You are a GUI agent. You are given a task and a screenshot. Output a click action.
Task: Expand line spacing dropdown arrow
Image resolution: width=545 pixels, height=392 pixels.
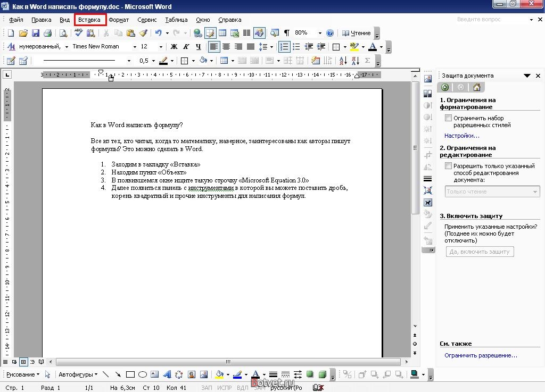[x=271, y=46]
